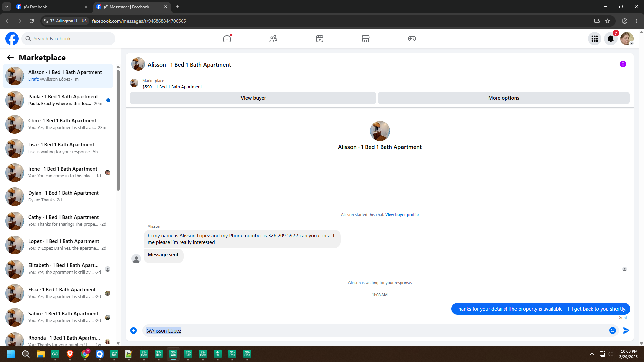Open Lopez's apartment conversation

58,245
